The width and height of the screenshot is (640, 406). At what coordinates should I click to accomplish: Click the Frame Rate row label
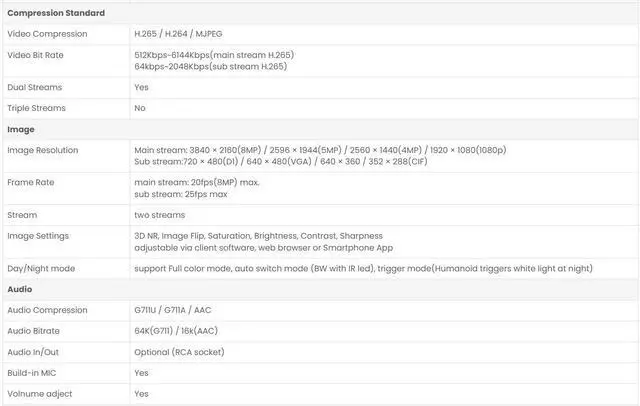coord(32,182)
